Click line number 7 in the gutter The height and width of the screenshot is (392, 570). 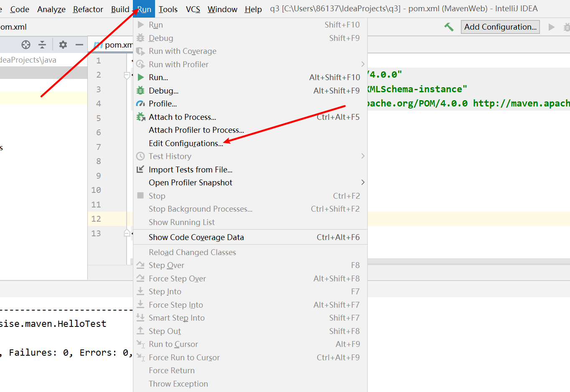[x=99, y=147]
